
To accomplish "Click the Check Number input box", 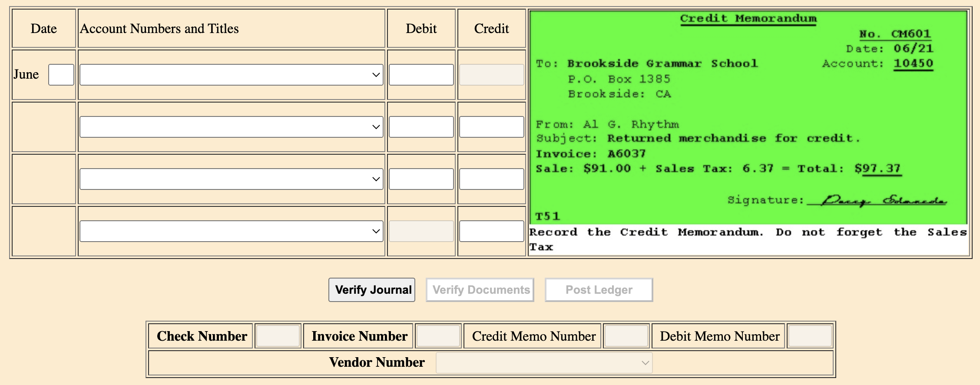I will coord(278,336).
